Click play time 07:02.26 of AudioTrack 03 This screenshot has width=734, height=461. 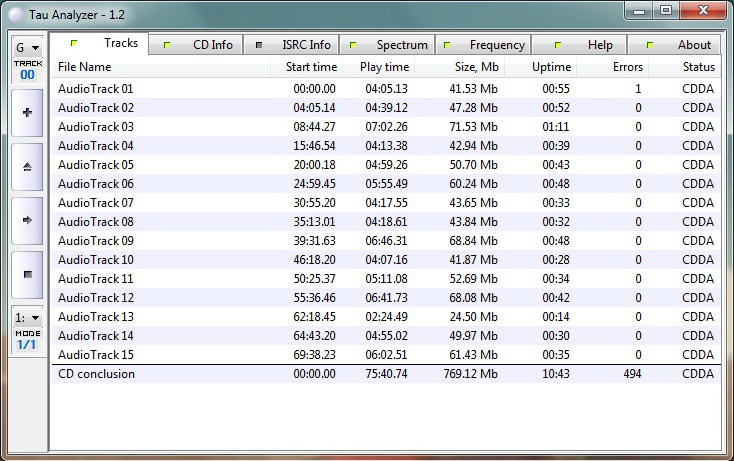point(386,127)
